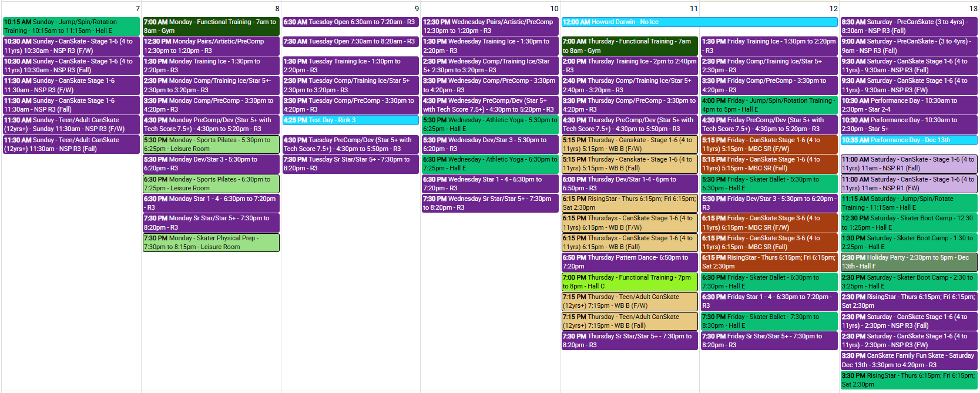The image size is (980, 393).
Task: Open Wednesday 12:30 PM Pairs/Artistic/PreComp event
Action: coord(490,26)
